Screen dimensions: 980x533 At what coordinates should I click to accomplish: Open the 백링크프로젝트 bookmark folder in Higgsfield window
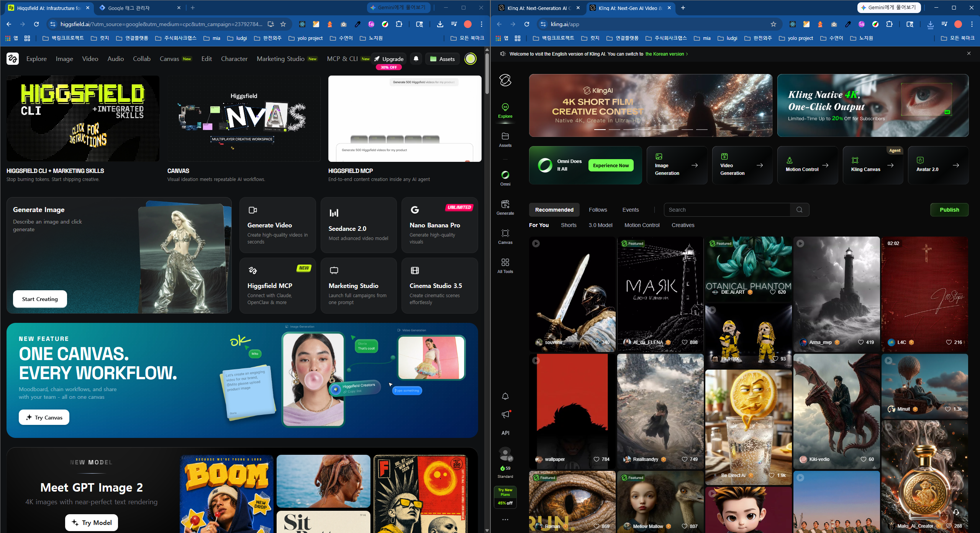[x=63, y=38]
